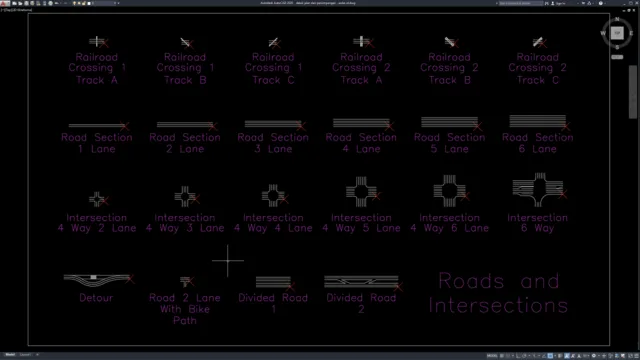This screenshot has width=640, height=360.
Task: Expand the Help dropdown arrow
Action: (x=605, y=3)
